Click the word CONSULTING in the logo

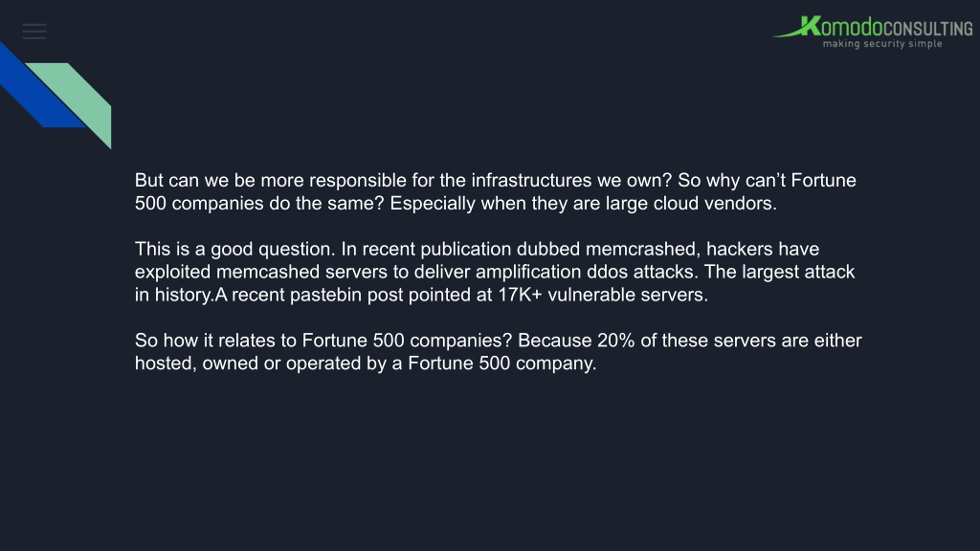[x=928, y=29]
